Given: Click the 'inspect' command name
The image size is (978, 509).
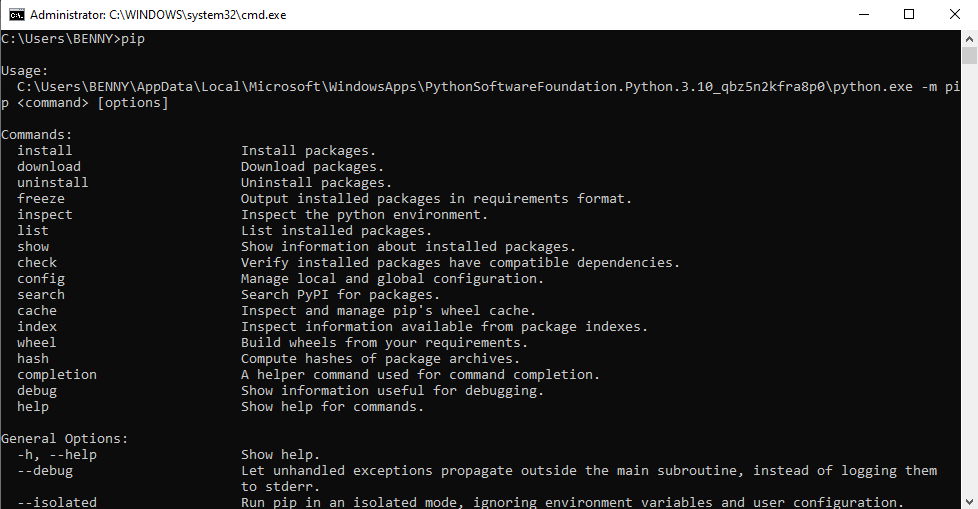Looking at the screenshot, I should (x=44, y=215).
